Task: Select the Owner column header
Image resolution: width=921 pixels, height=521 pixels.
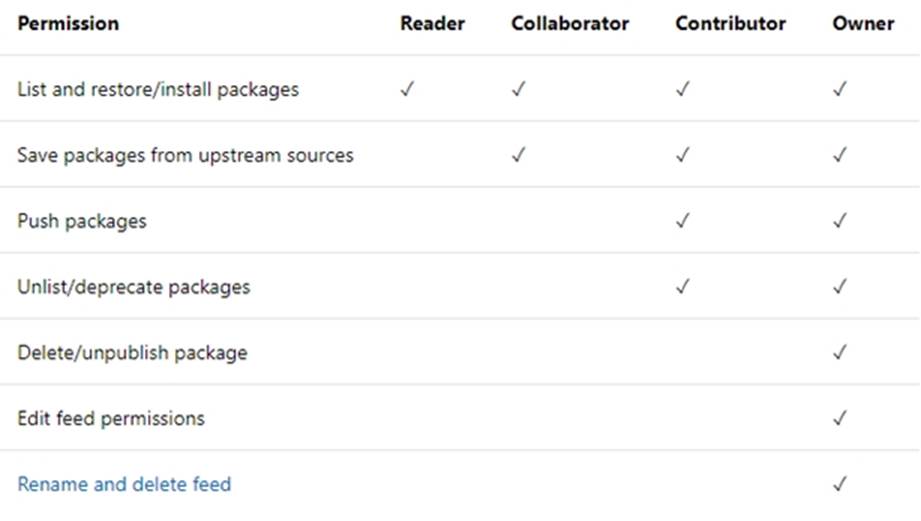Action: pos(863,23)
